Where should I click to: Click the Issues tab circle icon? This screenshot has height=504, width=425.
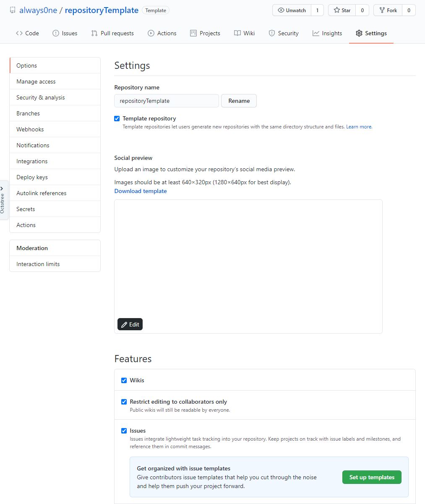click(x=56, y=33)
